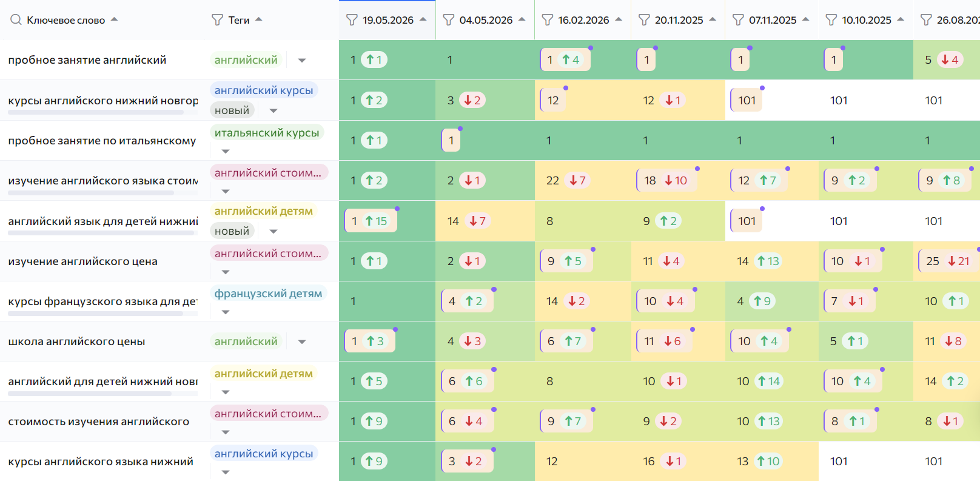The image size is (980, 481).
Task: Sort by Ключевое слово arrow
Action: tap(114, 19)
